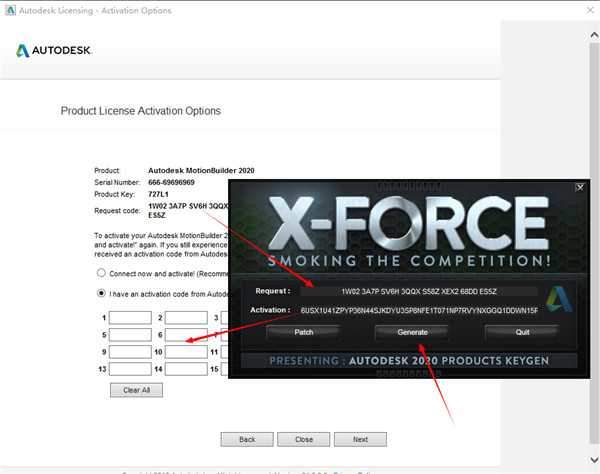Click activation code field 14
The width and height of the screenshot is (600, 474).
coord(186,369)
